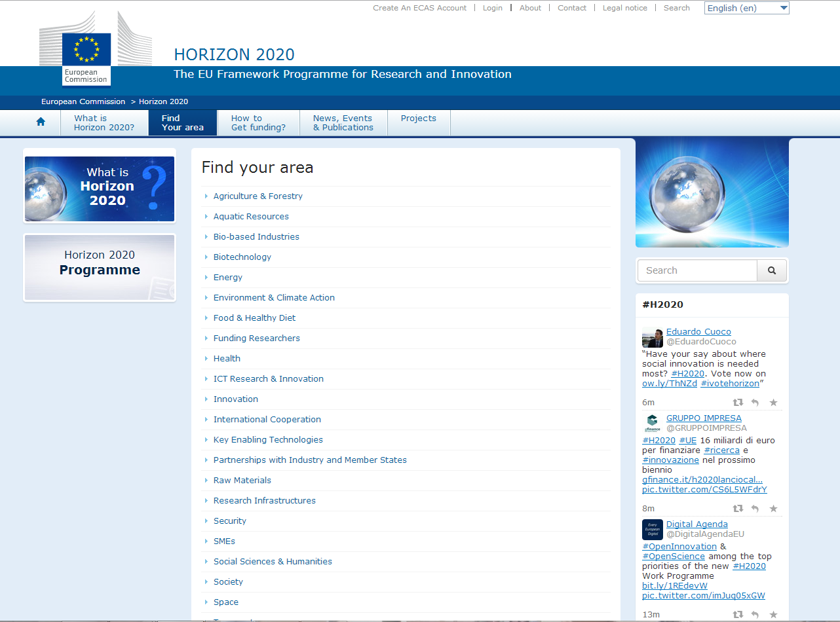Open the How to Get funding? tab
This screenshot has width=840, height=622.
point(258,123)
